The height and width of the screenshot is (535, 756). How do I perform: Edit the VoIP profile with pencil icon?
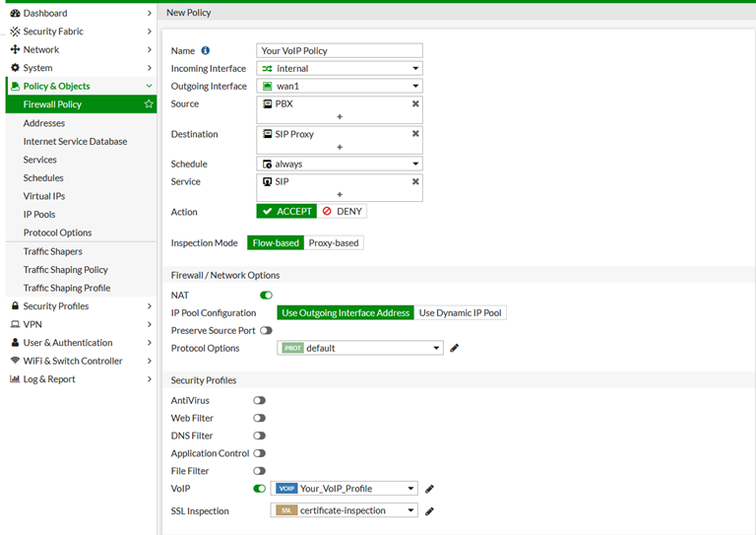tap(429, 489)
